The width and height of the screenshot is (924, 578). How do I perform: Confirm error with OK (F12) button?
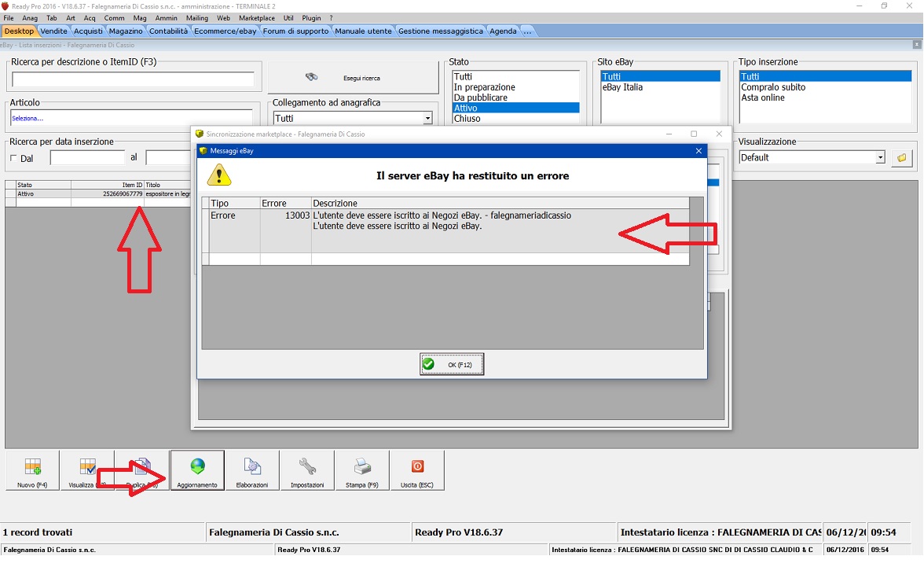coord(452,365)
